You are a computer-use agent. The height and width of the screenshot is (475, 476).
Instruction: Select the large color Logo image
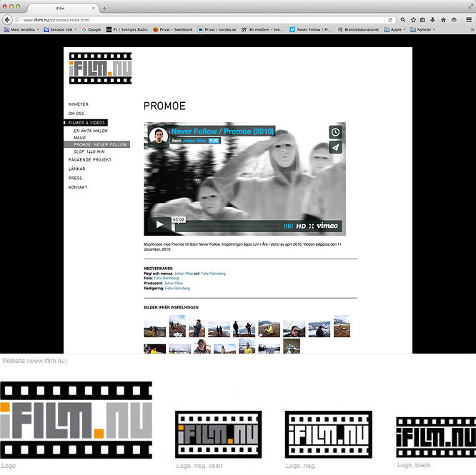click(76, 420)
